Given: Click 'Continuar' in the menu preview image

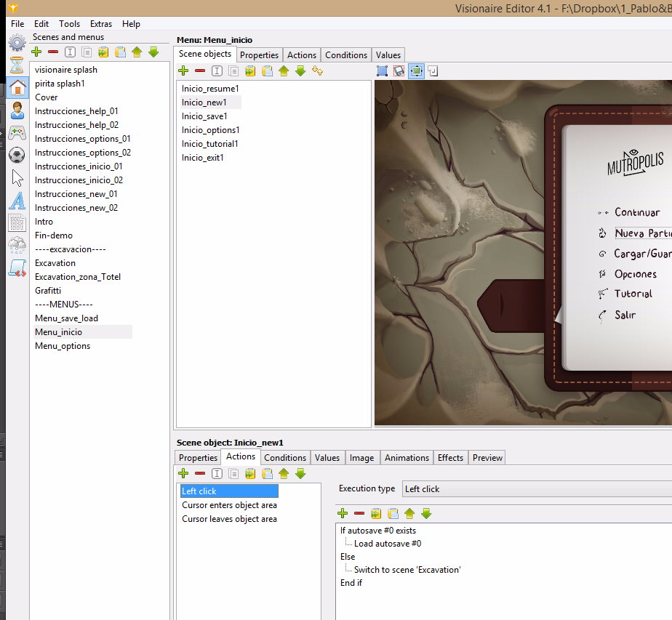Looking at the screenshot, I should coord(637,212).
